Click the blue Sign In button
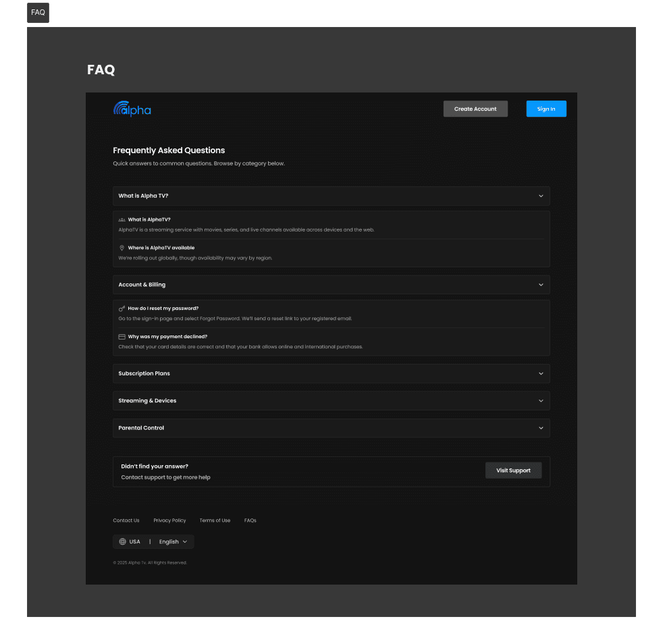Screen dimensions: 663x644 coord(546,109)
